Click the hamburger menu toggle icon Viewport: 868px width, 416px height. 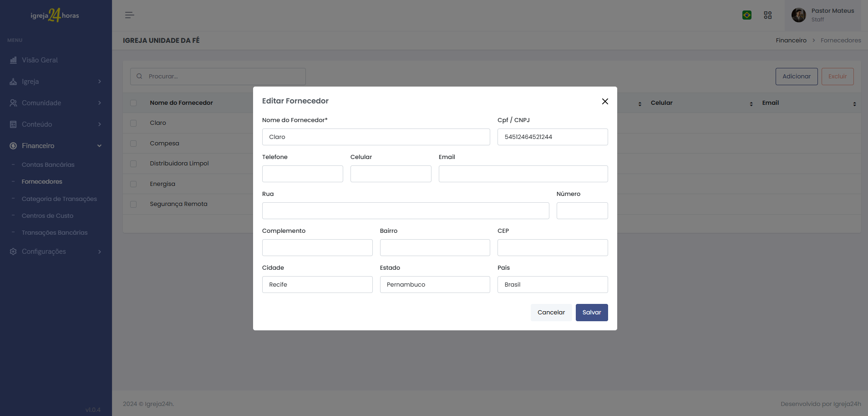click(130, 15)
